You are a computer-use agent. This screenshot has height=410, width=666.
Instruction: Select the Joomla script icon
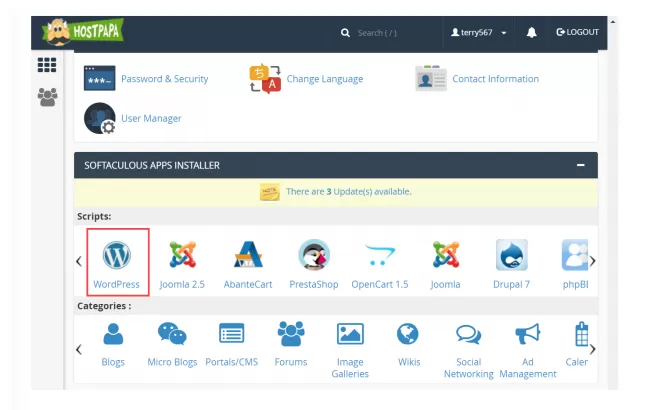point(446,255)
